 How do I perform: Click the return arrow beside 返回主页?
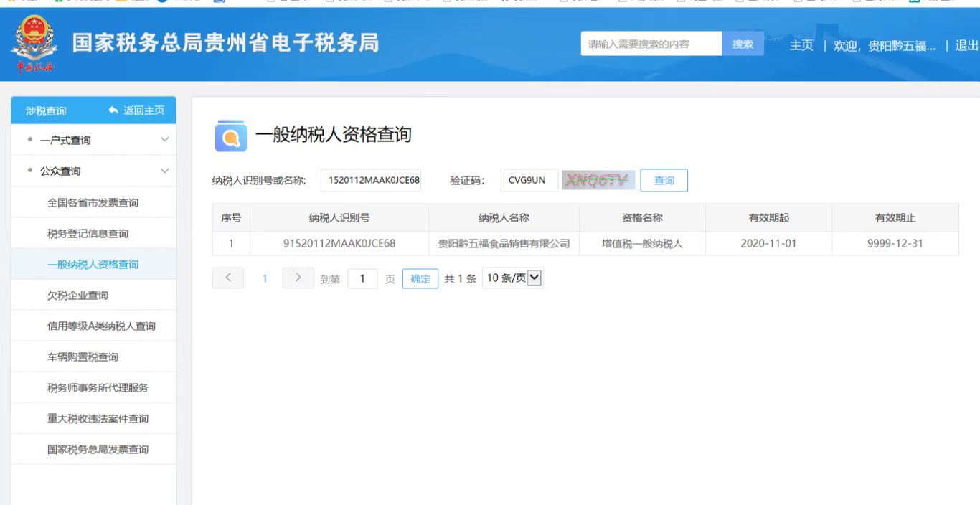click(x=113, y=110)
